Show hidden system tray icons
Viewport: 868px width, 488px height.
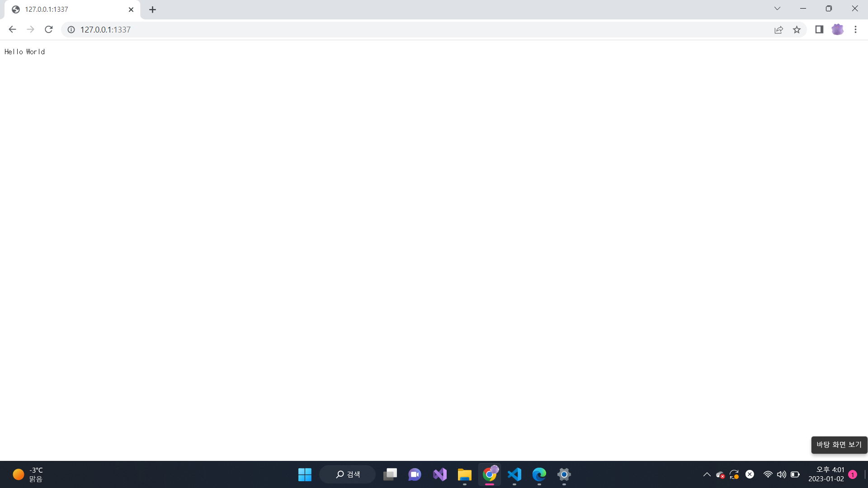tap(707, 474)
